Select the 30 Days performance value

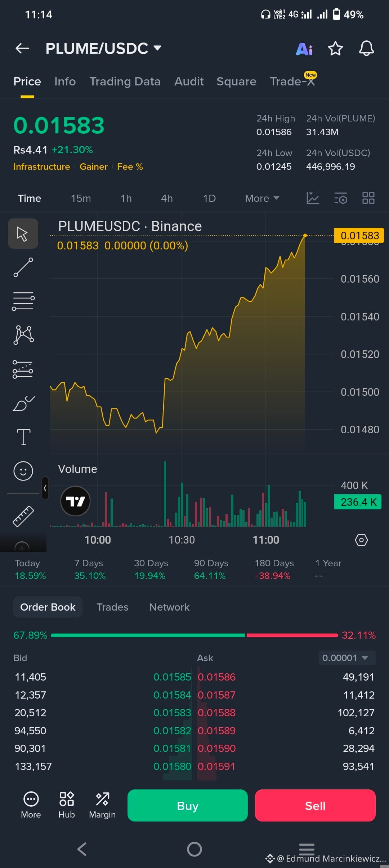coord(150,576)
